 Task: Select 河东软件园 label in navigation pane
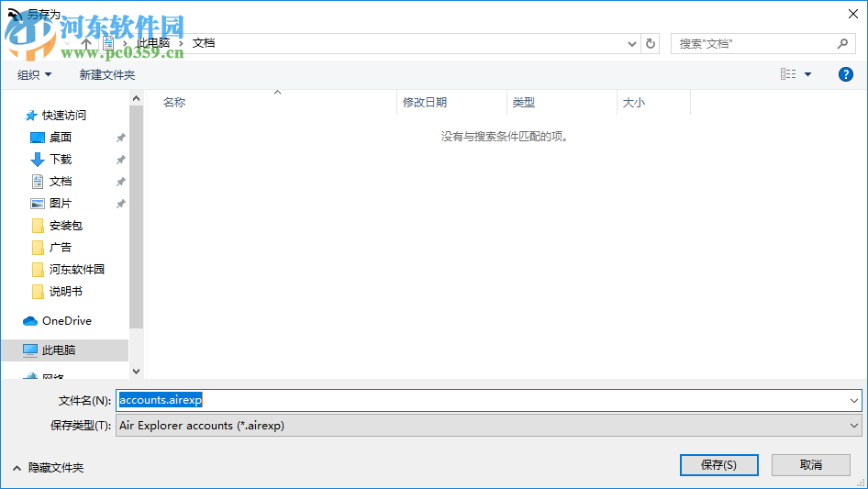pyautogui.click(x=77, y=270)
